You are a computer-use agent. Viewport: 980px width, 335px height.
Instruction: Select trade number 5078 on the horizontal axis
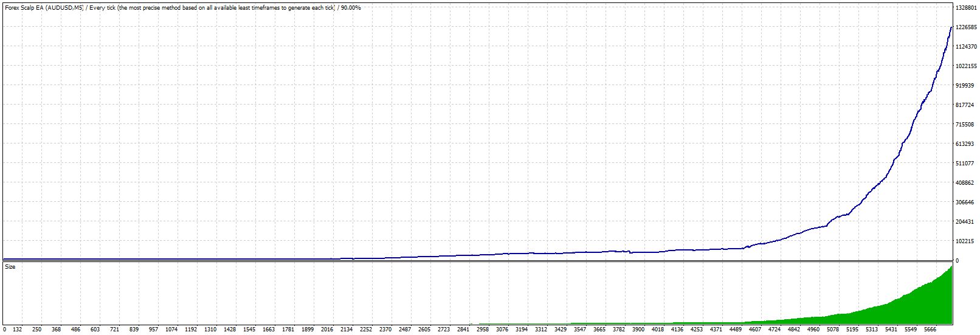click(832, 330)
